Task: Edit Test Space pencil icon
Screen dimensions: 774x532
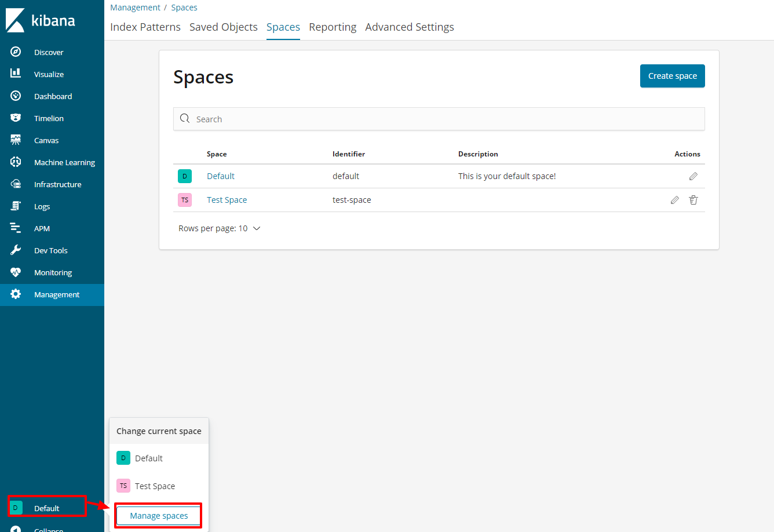Action: 675,200
